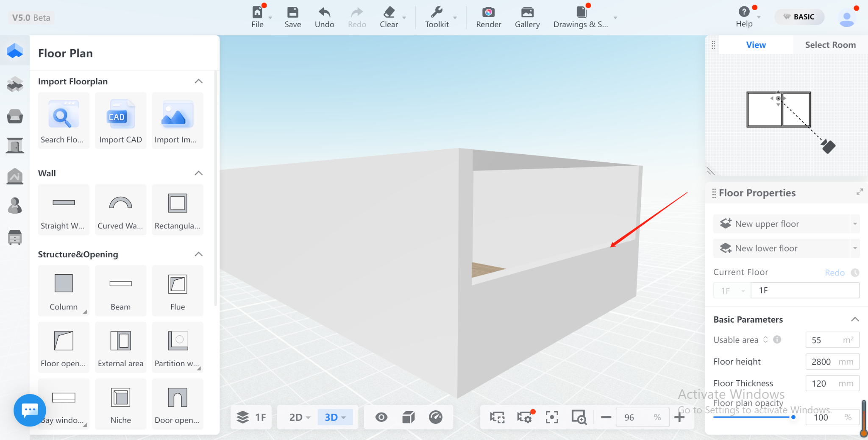Add a Door opening

click(x=178, y=404)
